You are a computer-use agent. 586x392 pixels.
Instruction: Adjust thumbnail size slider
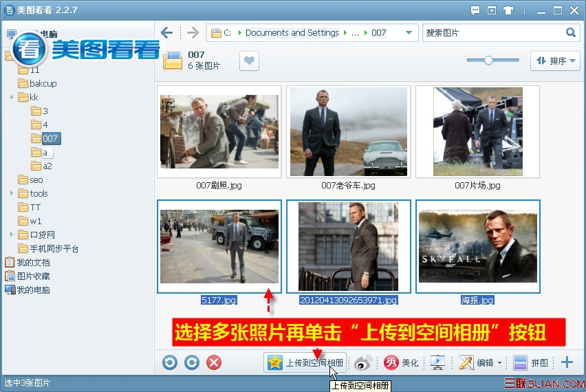(488, 60)
